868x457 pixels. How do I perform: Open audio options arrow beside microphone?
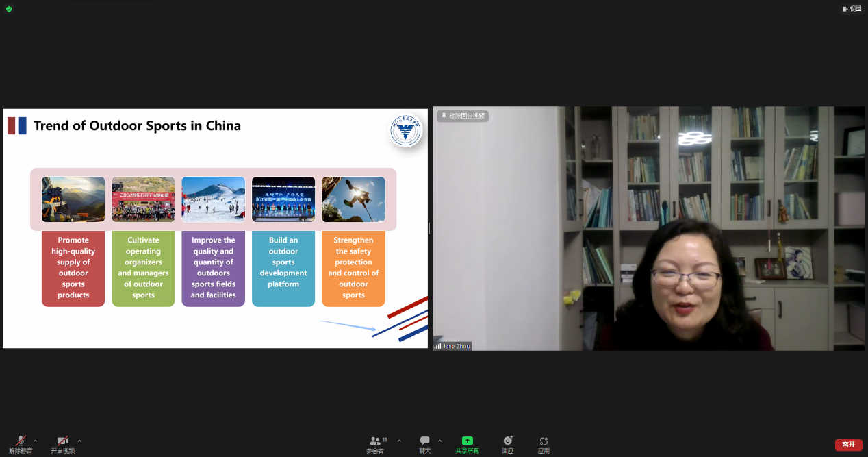(36, 441)
